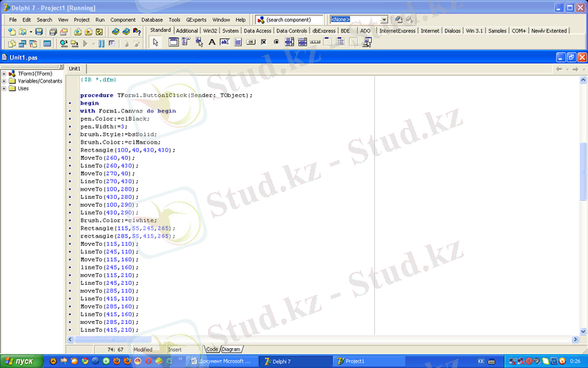
Task: Click the search component input field
Action: pos(293,20)
